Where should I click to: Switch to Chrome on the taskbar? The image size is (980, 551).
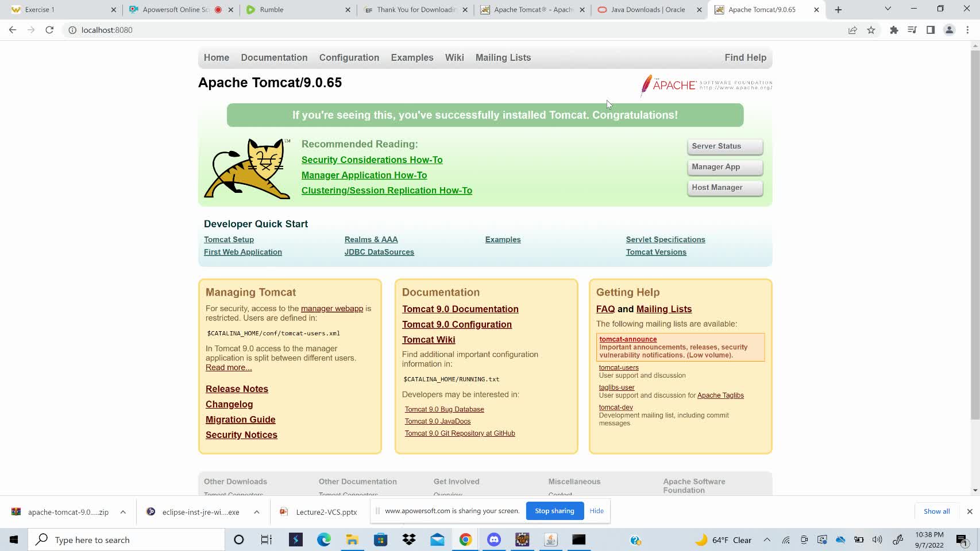(465, 540)
